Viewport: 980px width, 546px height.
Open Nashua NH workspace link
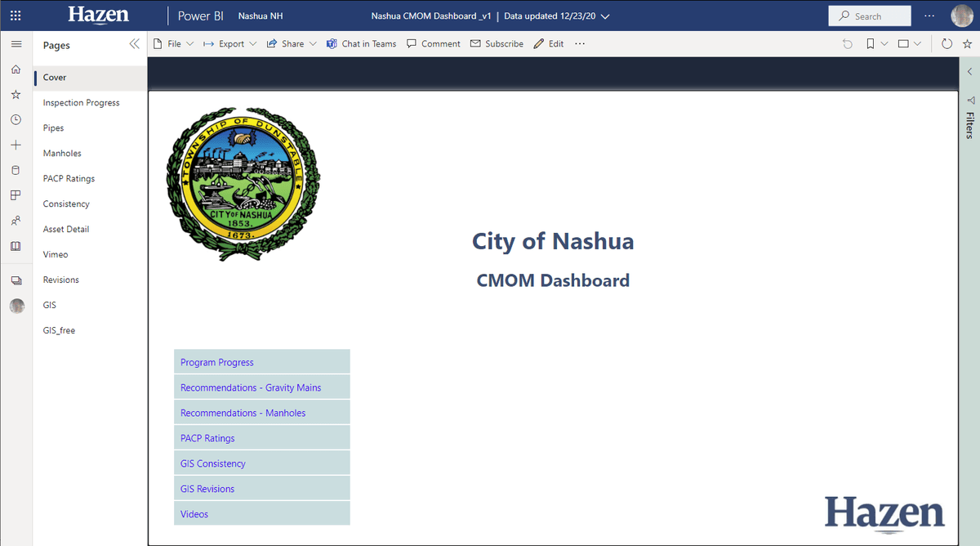[x=260, y=16]
